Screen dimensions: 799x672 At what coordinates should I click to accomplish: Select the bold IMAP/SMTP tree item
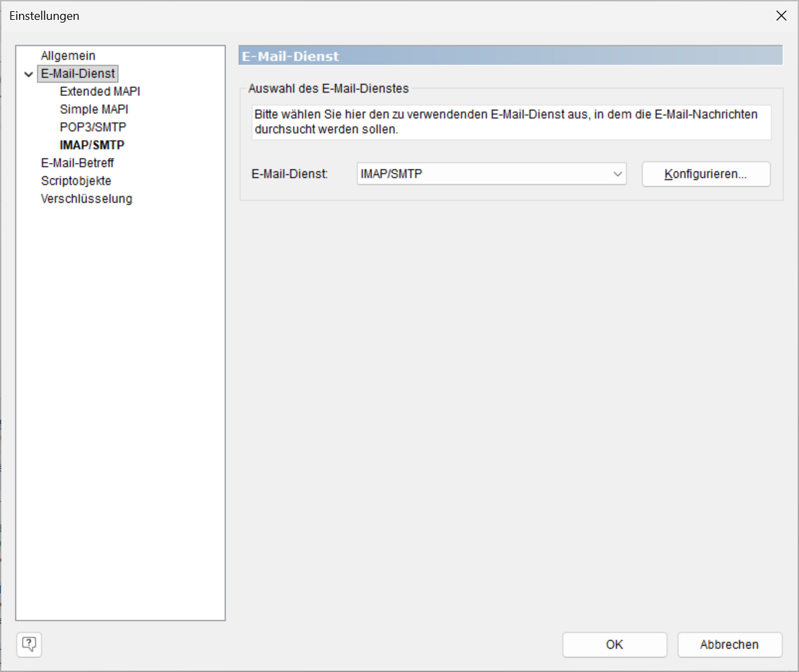[92, 145]
